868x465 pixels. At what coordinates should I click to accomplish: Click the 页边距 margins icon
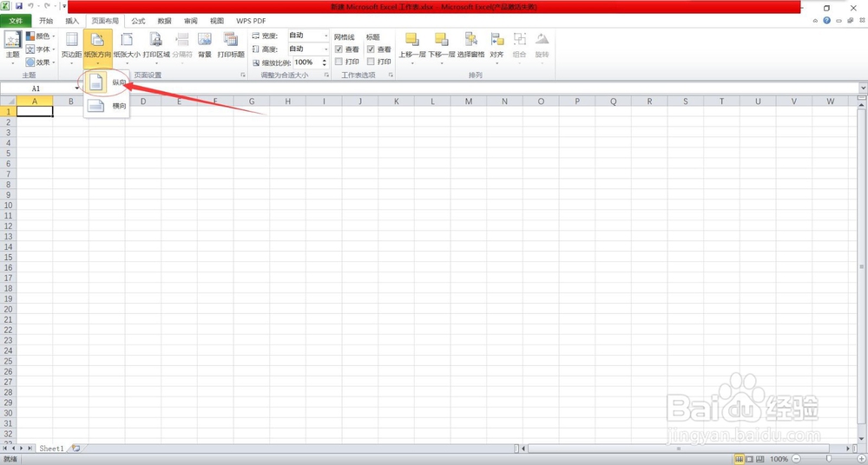pos(71,39)
